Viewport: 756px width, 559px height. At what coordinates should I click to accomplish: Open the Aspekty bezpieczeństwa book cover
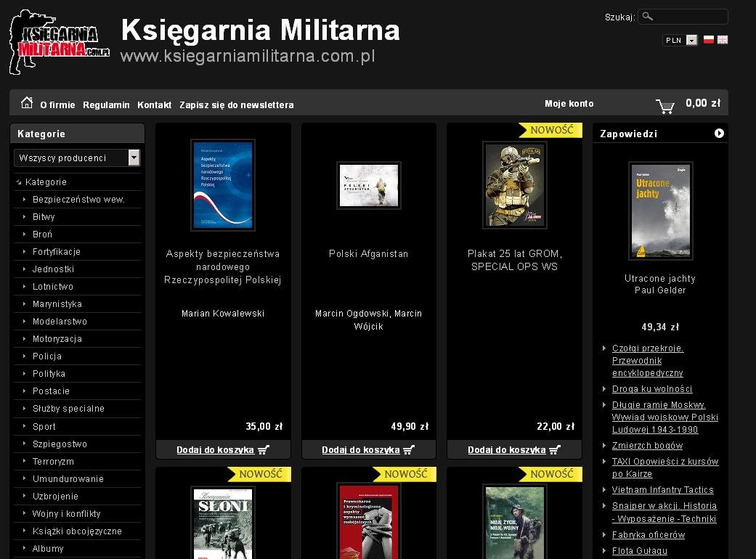coord(223,185)
